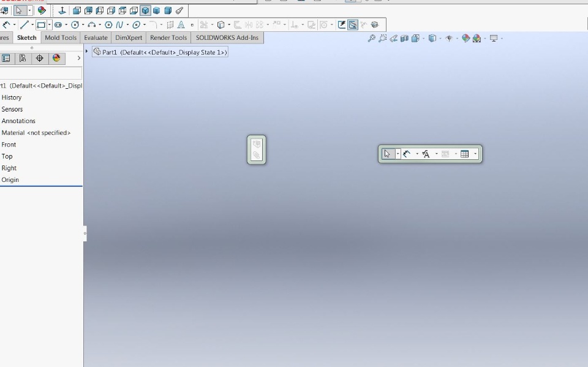This screenshot has height=367, width=588.
Task: Select the Polygon sketch tool
Action: pos(108,25)
